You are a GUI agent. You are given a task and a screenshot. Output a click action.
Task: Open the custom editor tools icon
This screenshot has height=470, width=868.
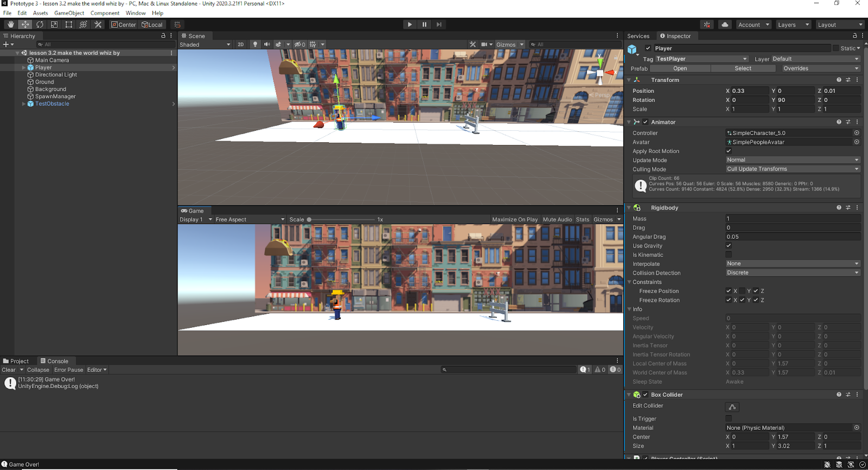[98, 24]
